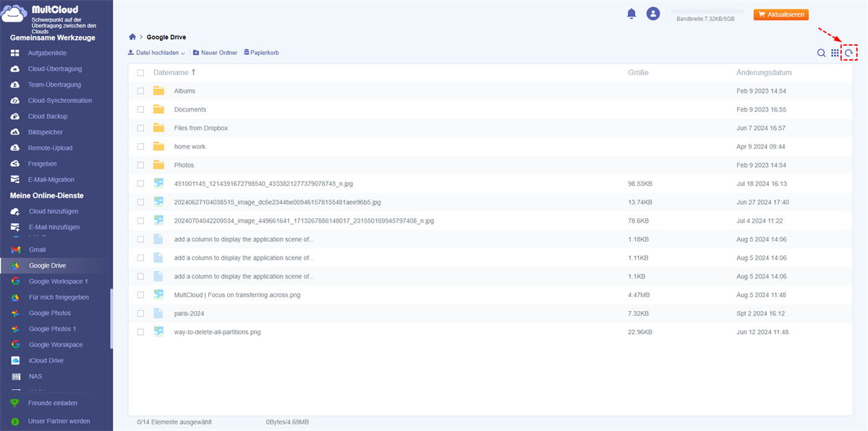Click the orange Aktualisieren button
This screenshot has height=431, width=868.
coord(780,14)
